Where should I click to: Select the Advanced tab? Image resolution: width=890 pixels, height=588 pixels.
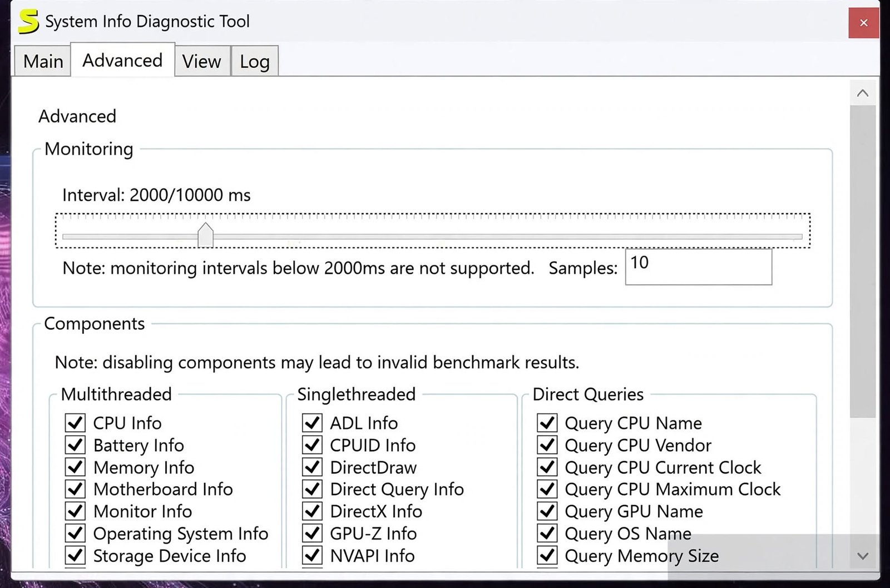122,60
